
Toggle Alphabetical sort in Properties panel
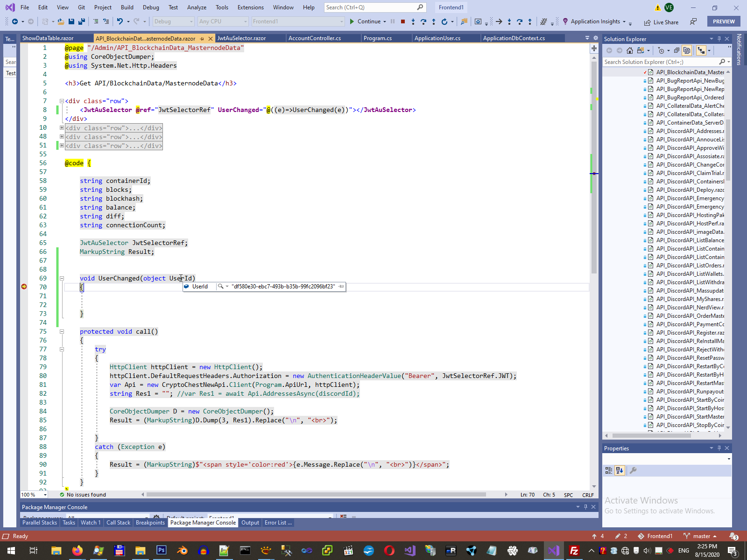[x=620, y=470]
